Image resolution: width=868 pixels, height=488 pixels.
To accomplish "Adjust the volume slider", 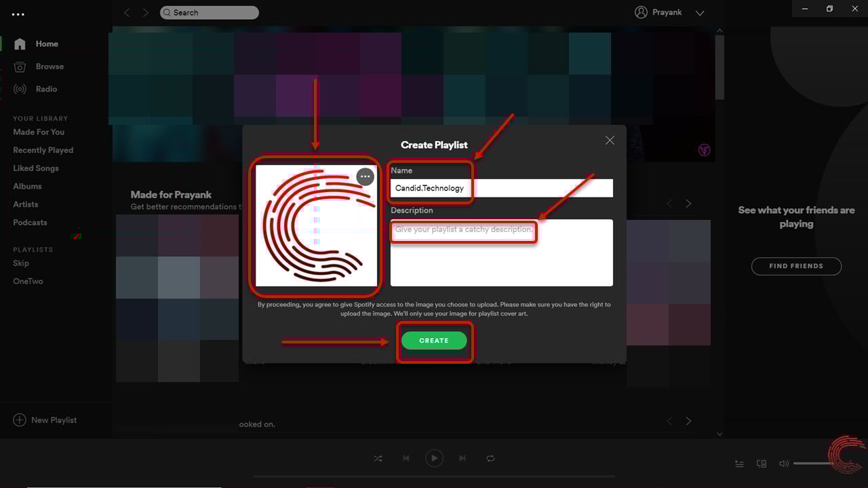I will (x=821, y=464).
